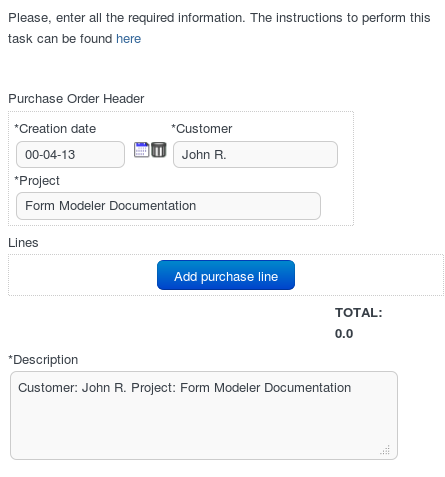Click the *Project label
This screenshot has height=477, width=445.
(x=37, y=181)
